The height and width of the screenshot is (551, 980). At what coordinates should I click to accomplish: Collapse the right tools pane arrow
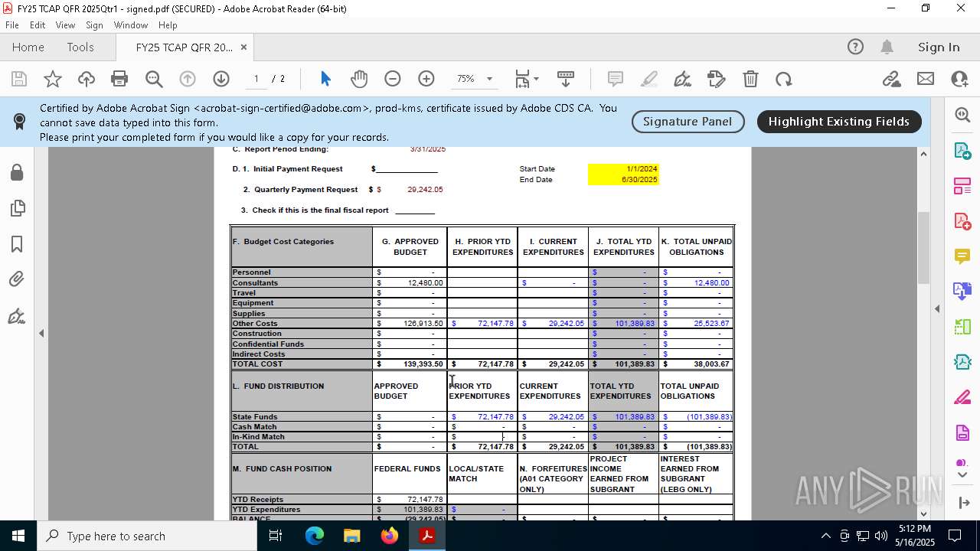(937, 308)
